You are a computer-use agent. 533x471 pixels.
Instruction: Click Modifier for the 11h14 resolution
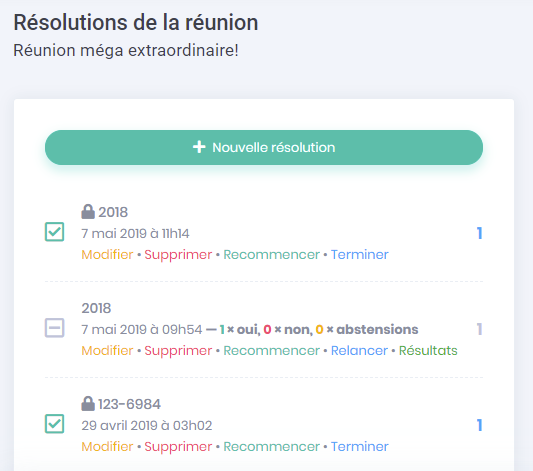(107, 255)
